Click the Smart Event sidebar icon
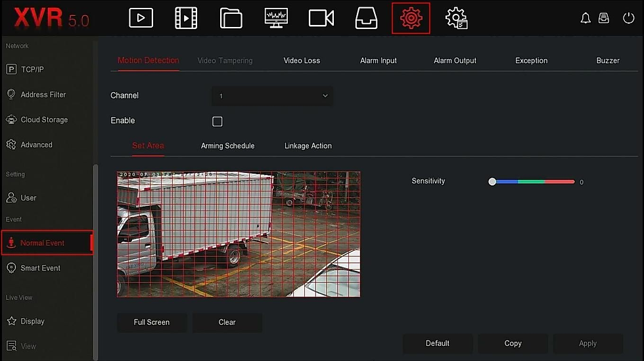 [11, 268]
